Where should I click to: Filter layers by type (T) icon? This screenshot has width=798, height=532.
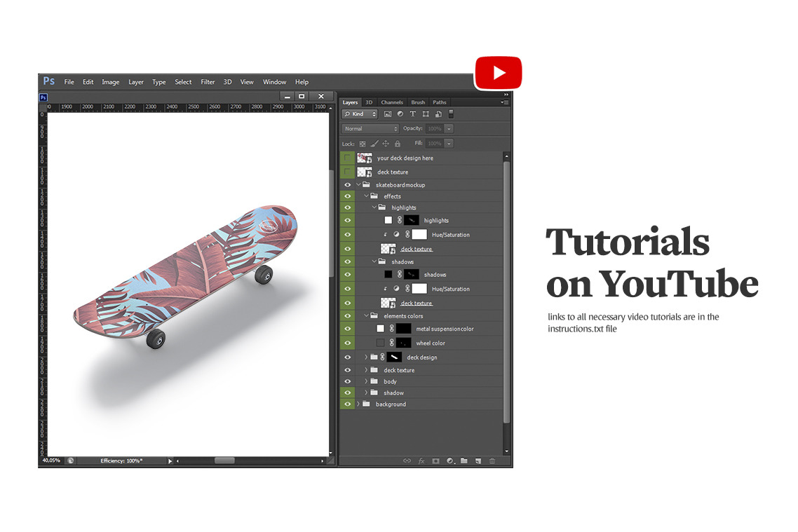[x=412, y=114]
